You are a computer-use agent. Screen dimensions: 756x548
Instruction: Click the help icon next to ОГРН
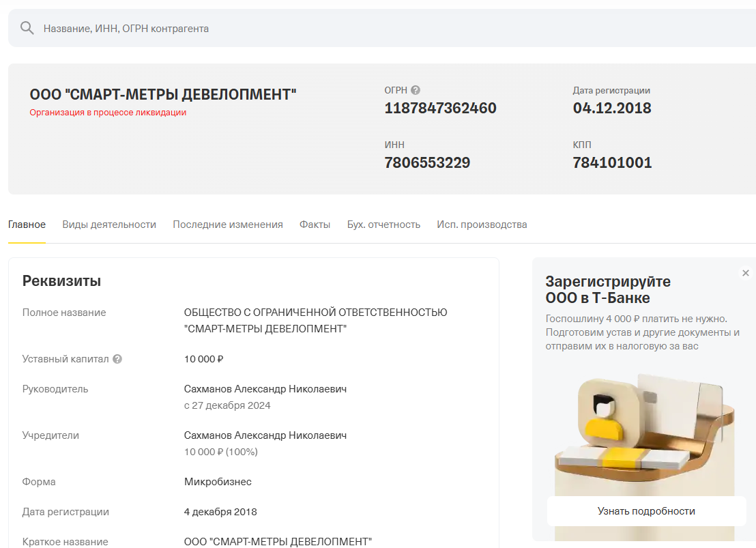(x=416, y=90)
